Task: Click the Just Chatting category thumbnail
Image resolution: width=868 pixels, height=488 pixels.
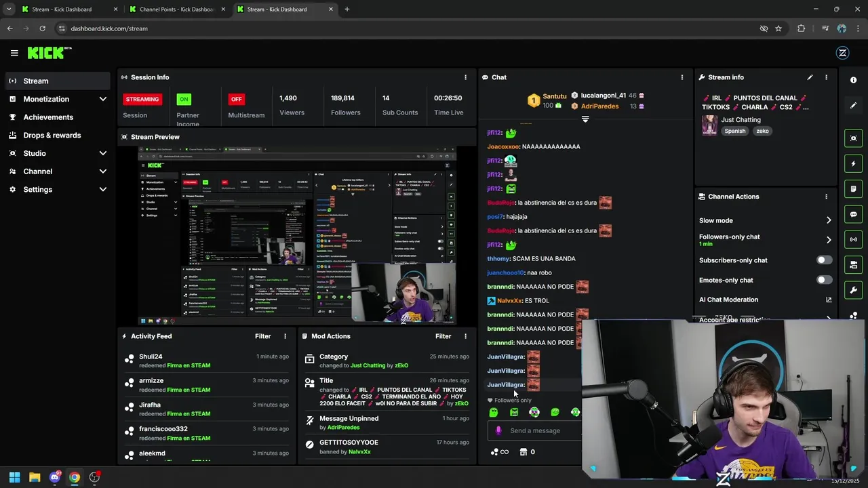Action: pos(709,125)
